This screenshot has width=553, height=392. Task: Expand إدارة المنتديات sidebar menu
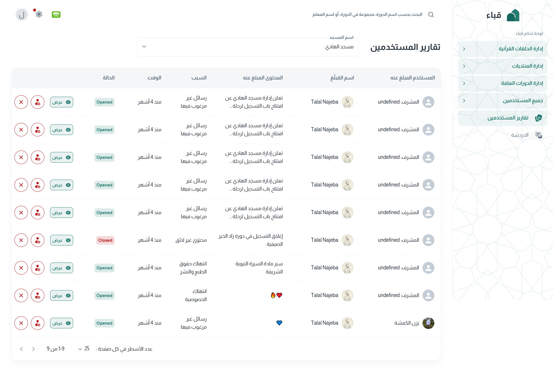point(503,66)
